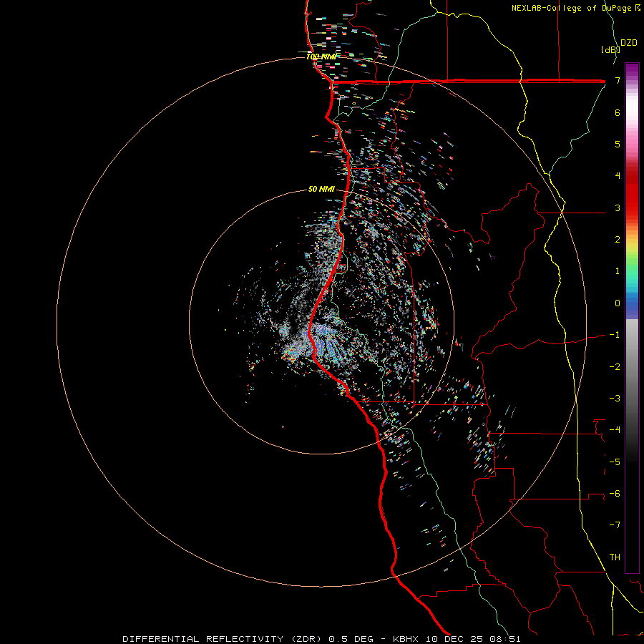Click the -1 value on color scale
Screen dimensions: 644x644
615,335
